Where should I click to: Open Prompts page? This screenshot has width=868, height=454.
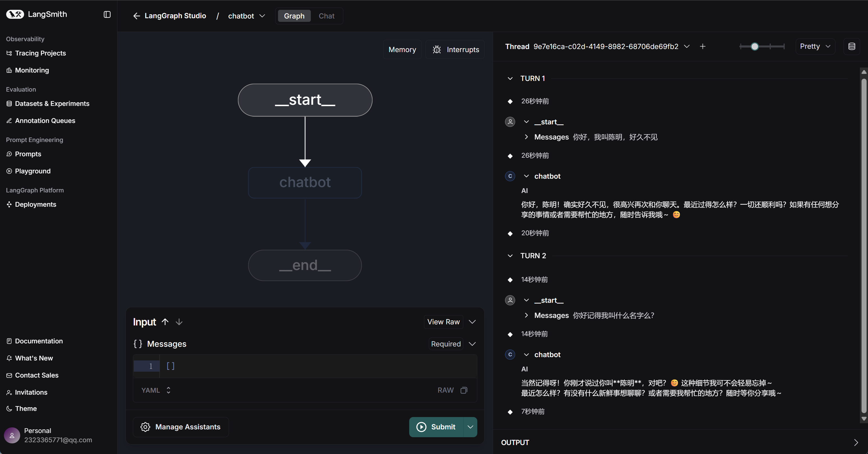[24, 154]
